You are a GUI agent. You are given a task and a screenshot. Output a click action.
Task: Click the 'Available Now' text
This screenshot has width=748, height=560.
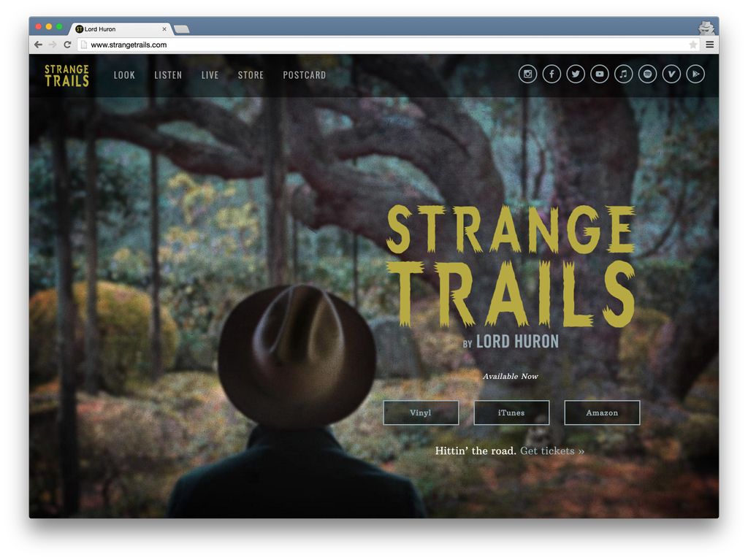click(511, 376)
